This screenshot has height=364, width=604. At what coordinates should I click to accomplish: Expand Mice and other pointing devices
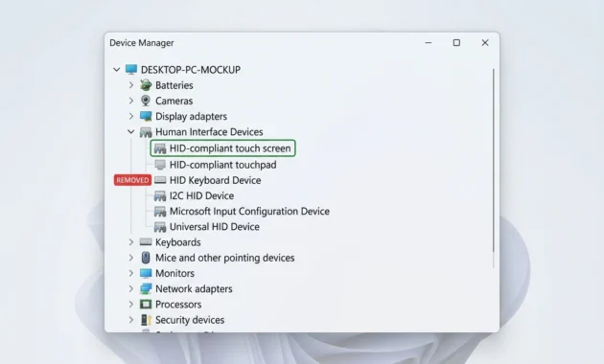[131, 258]
